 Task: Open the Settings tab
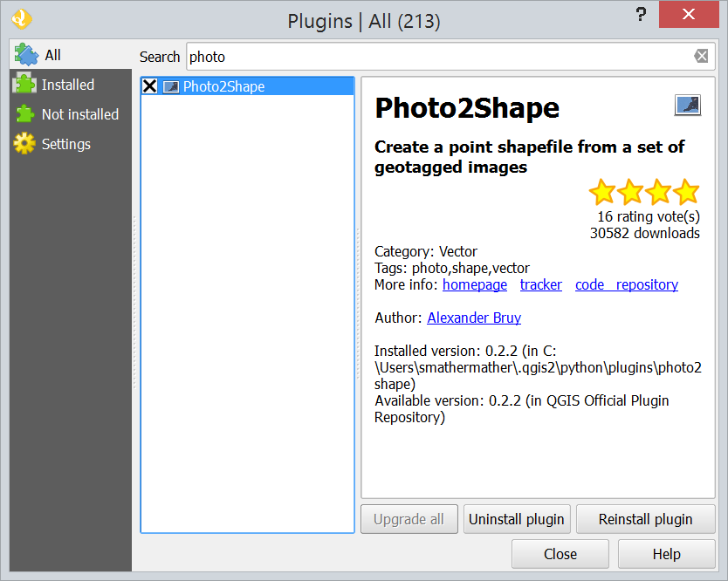65,144
